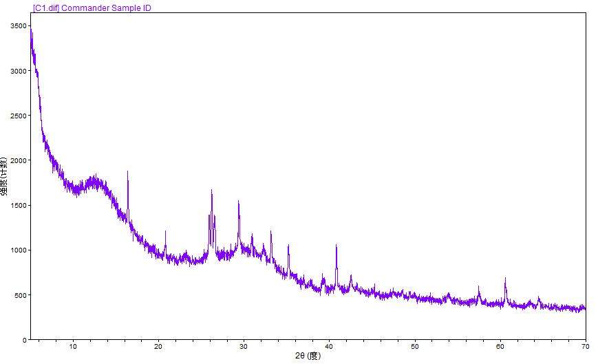Viewport: 598px width, 364px height.
Task: Pick the peak just past 60 degrees
Action: [x=505, y=280]
